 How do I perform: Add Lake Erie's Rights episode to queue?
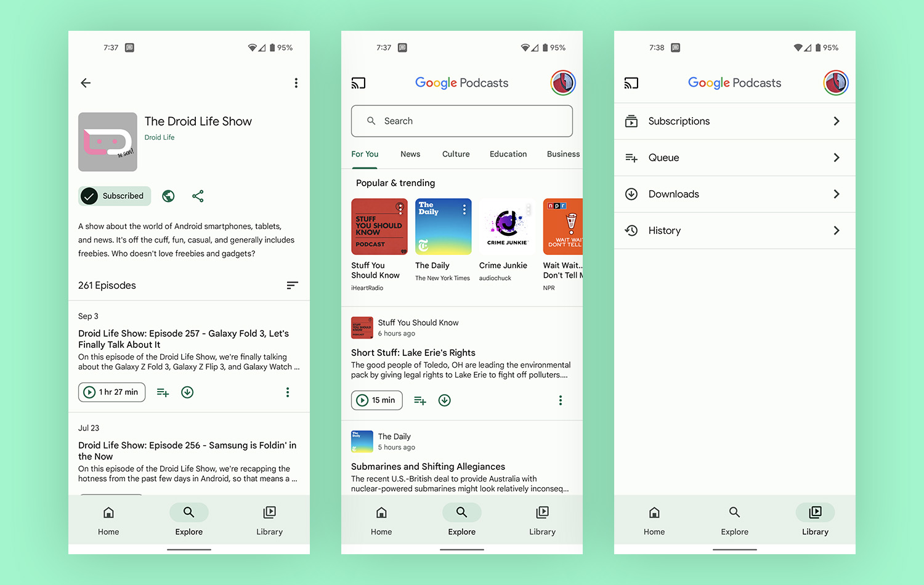pyautogui.click(x=420, y=400)
